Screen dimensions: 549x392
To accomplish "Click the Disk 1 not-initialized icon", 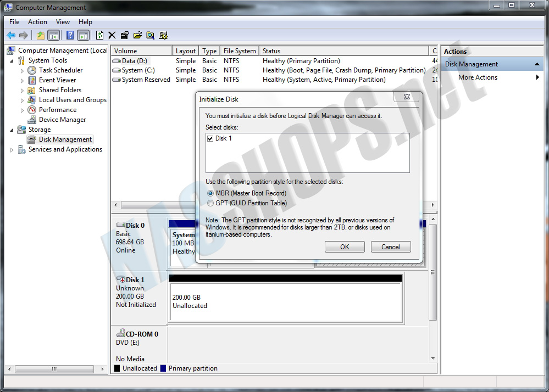I will tap(121, 279).
